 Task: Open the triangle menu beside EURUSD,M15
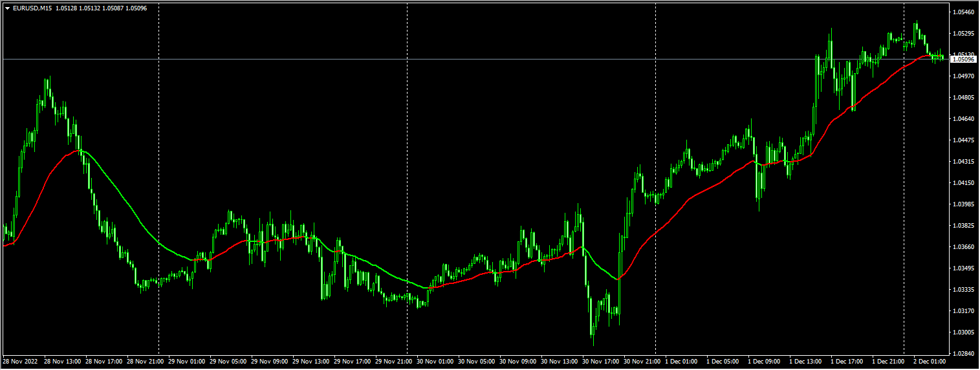7,8
